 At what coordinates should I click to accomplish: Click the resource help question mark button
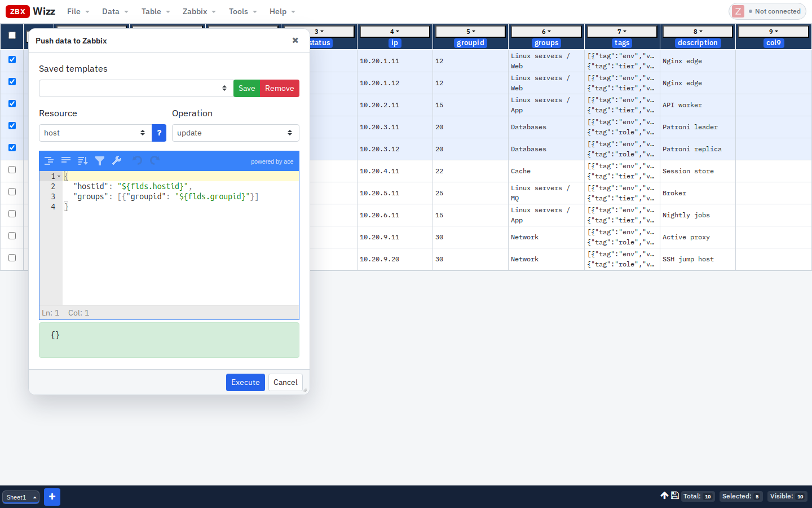[x=159, y=133]
